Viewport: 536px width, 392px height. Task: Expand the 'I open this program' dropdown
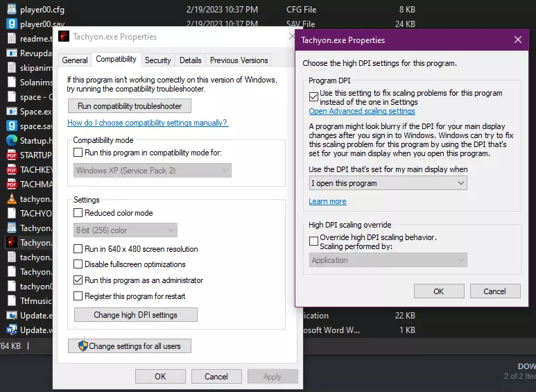[x=388, y=183]
